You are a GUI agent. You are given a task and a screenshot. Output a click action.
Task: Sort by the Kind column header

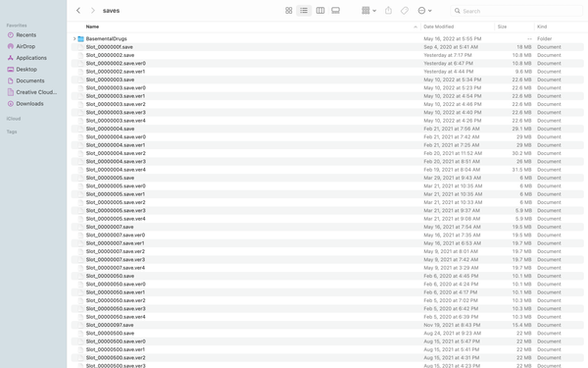click(542, 26)
